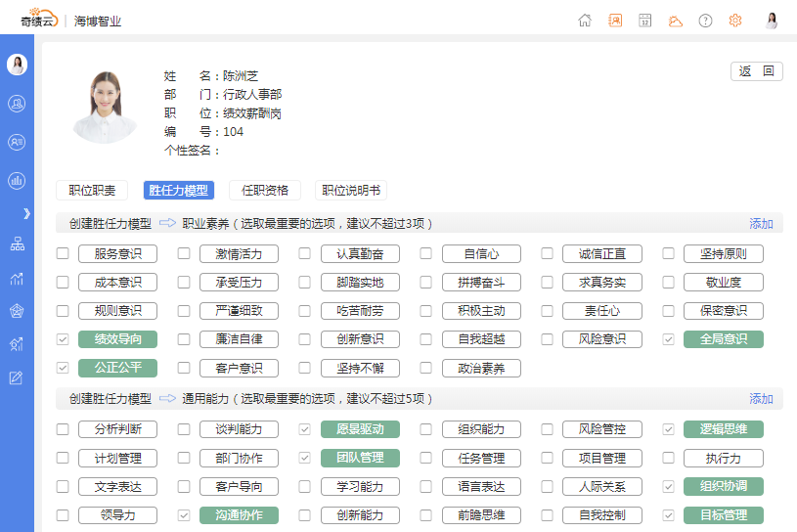Open organization chart icon in sidebar
Viewport: 797px width, 532px height.
click(x=17, y=244)
